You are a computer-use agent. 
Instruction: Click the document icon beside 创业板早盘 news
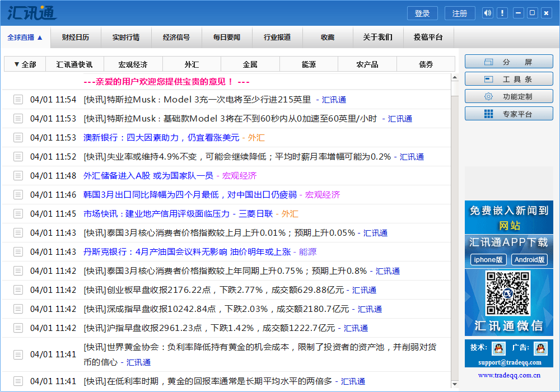coord(18,290)
